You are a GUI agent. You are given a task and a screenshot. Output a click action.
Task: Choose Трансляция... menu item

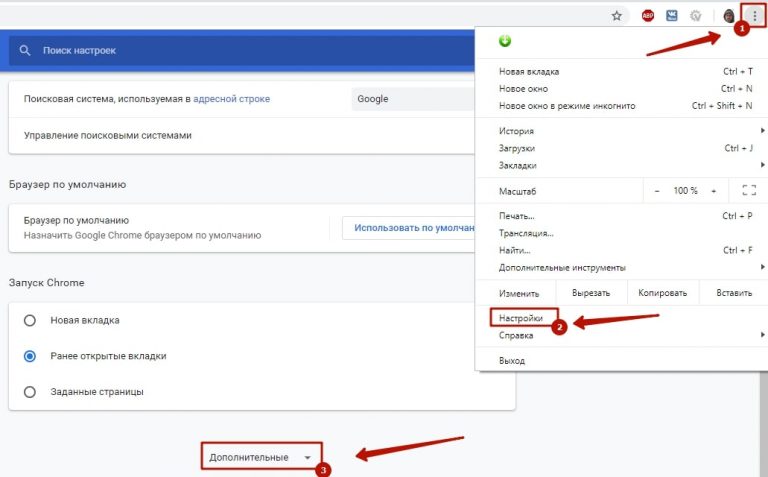[621, 233]
